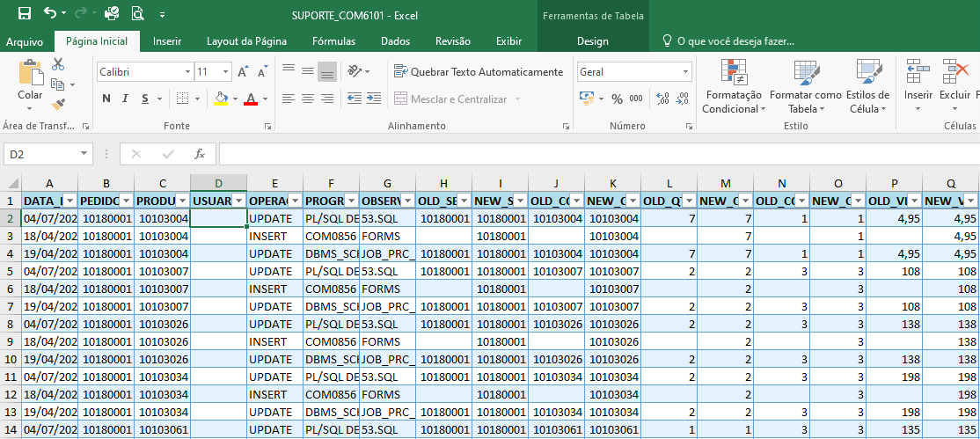
Task: Select column header D
Action: pos(219,183)
